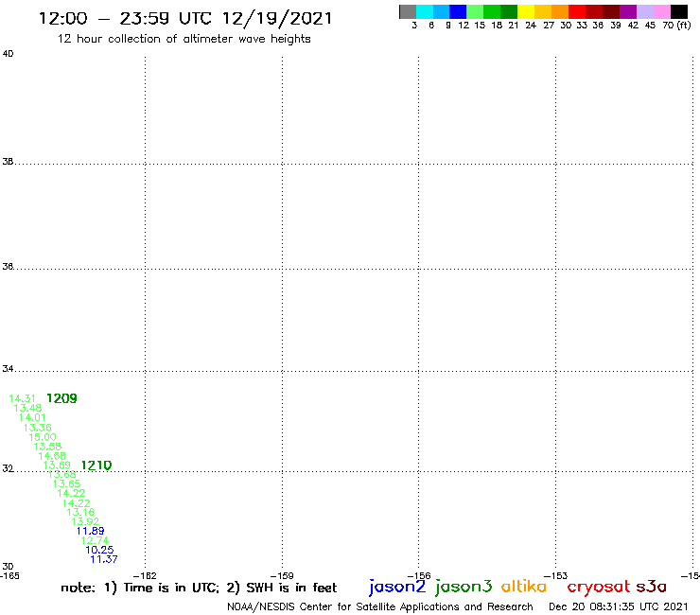Click the value 13.58
This screenshot has height=615, width=700.
(x=47, y=447)
